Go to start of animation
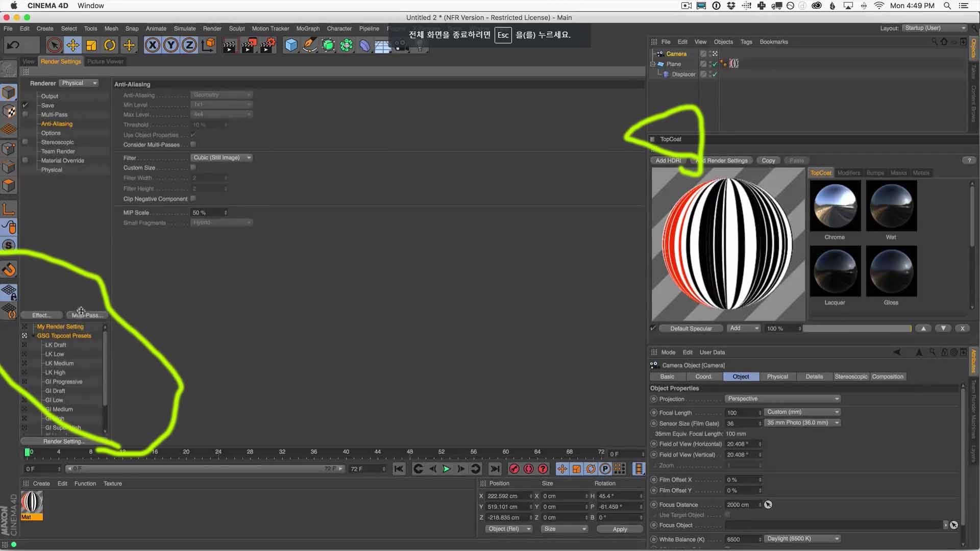The height and width of the screenshot is (551, 980). point(399,469)
